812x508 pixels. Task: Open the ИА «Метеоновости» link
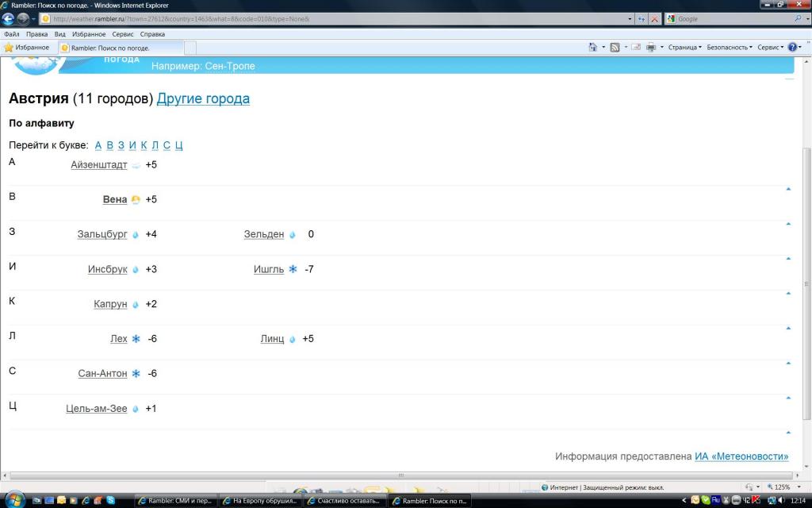(x=741, y=456)
